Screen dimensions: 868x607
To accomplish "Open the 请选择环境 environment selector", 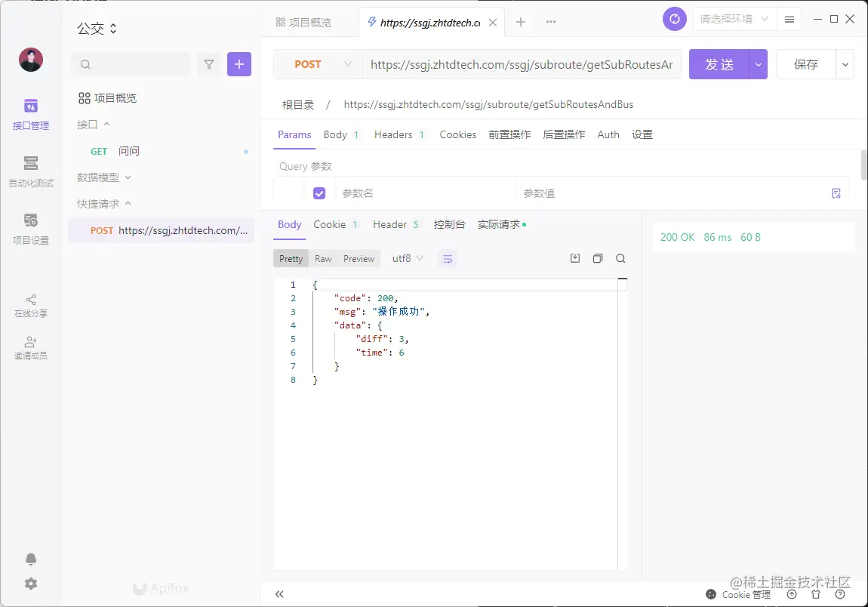I will [734, 20].
